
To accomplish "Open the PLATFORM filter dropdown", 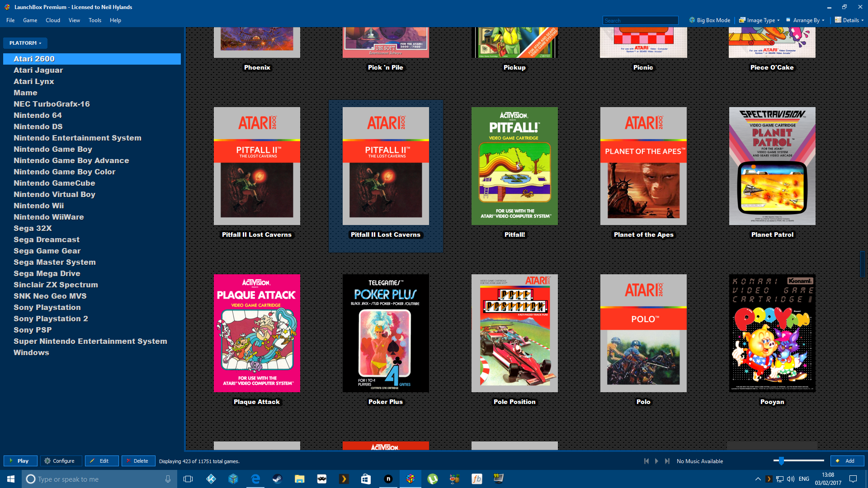I will [25, 43].
